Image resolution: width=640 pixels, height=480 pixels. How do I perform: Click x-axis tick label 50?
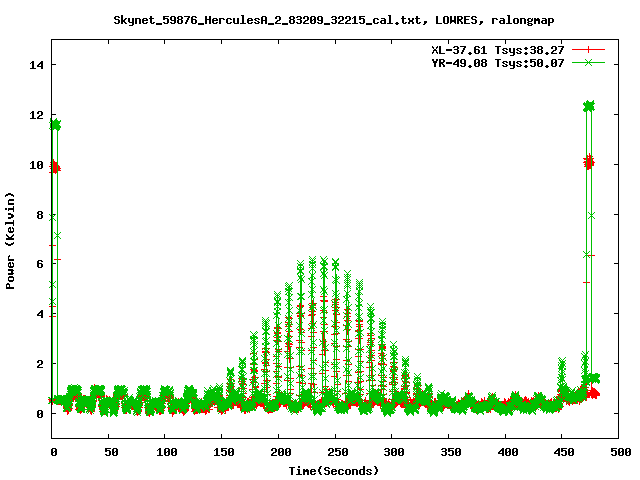[x=111, y=452]
